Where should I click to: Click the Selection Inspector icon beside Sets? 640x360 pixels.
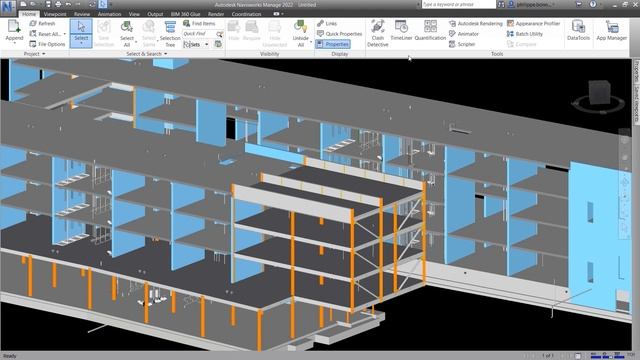point(218,44)
